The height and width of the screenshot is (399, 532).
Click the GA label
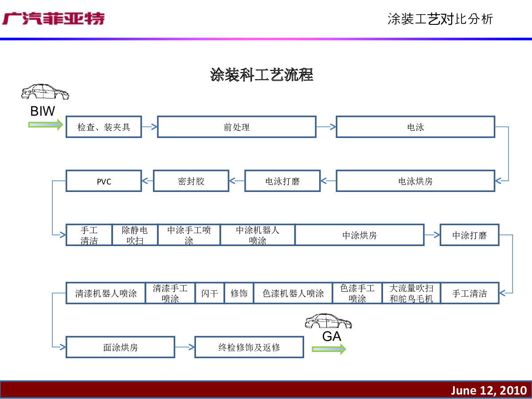332,336
